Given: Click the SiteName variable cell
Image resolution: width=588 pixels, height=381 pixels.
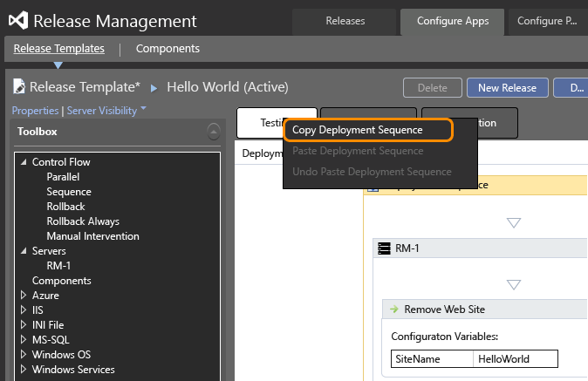Looking at the screenshot, I should tap(432, 359).
